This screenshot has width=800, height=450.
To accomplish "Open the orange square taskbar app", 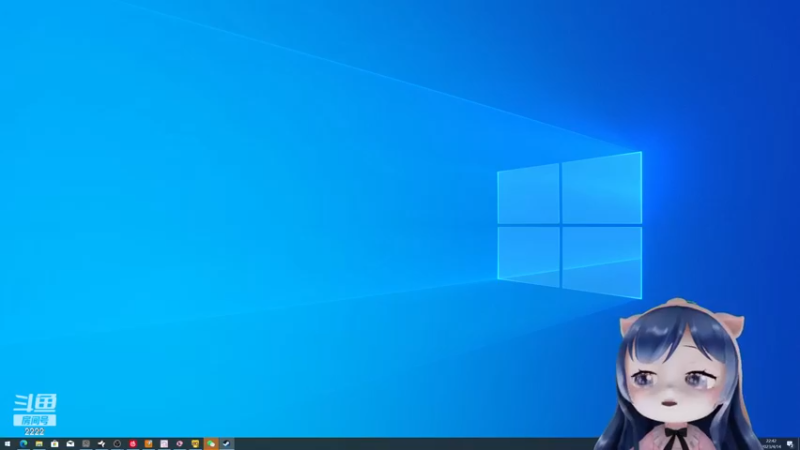I will click(x=148, y=444).
